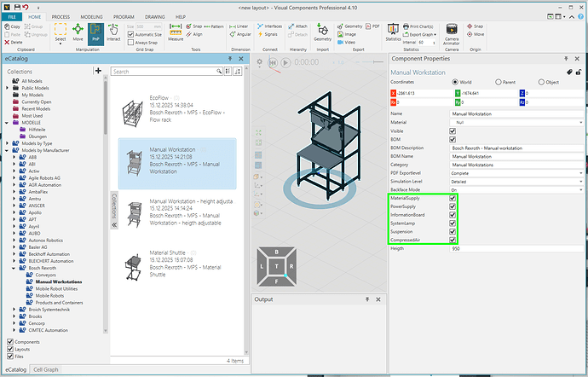
Task: Open the Cell Graph tab
Action: (x=45, y=369)
